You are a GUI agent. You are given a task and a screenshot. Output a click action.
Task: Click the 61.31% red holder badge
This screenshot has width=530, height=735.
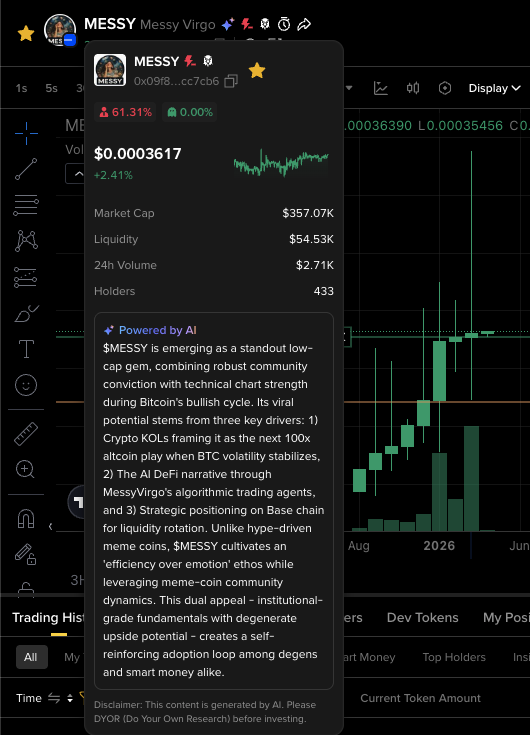click(x=125, y=112)
